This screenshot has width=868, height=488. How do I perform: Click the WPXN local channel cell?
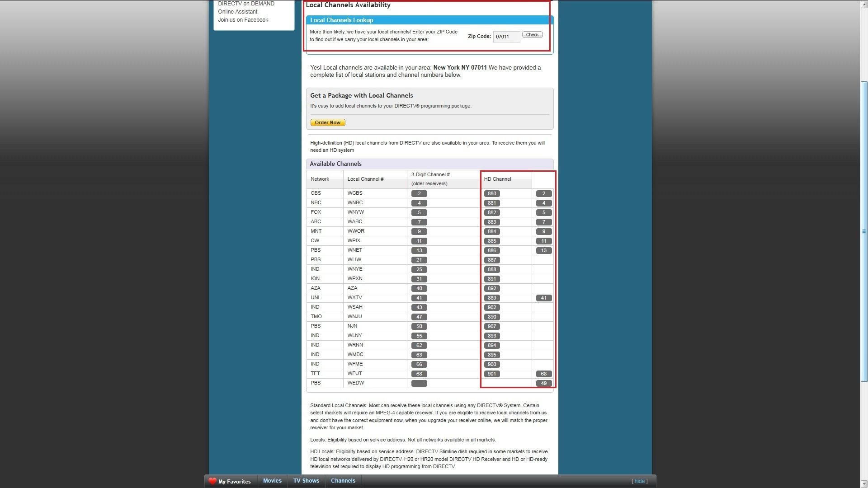tap(375, 279)
